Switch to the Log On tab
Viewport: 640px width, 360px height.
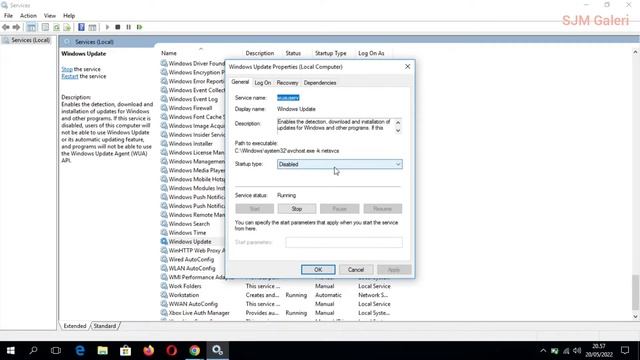pos(262,82)
